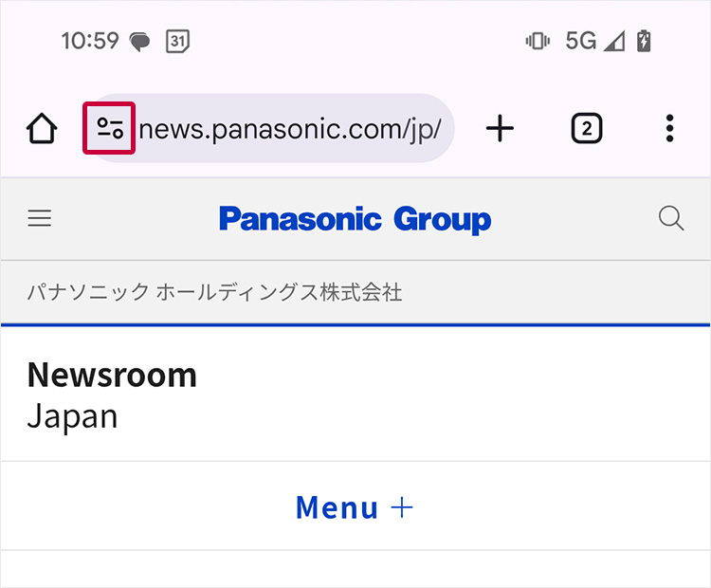711x588 pixels.
Task: Click plus sign next to Menu
Action: 403,506
